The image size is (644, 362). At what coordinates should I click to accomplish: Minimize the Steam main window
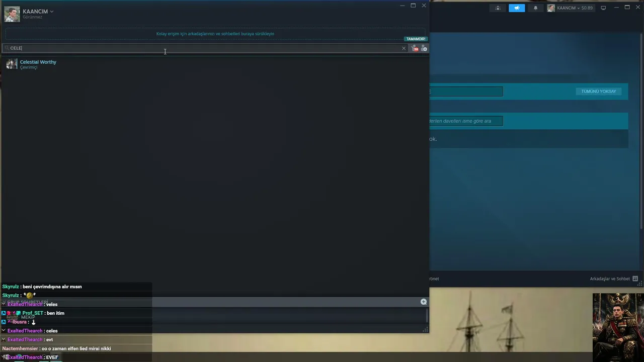tap(616, 8)
